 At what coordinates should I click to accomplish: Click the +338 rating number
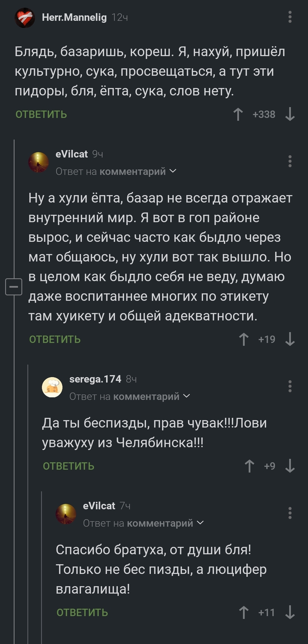click(265, 114)
